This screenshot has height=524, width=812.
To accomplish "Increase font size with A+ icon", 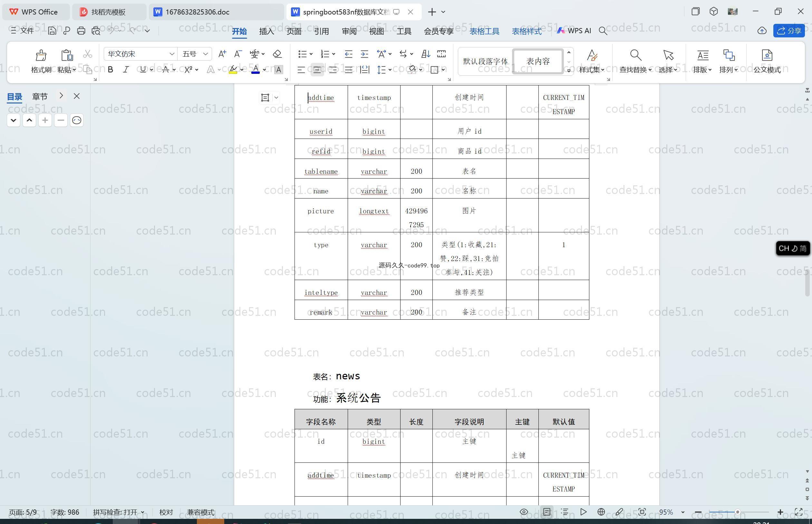I will tap(222, 54).
